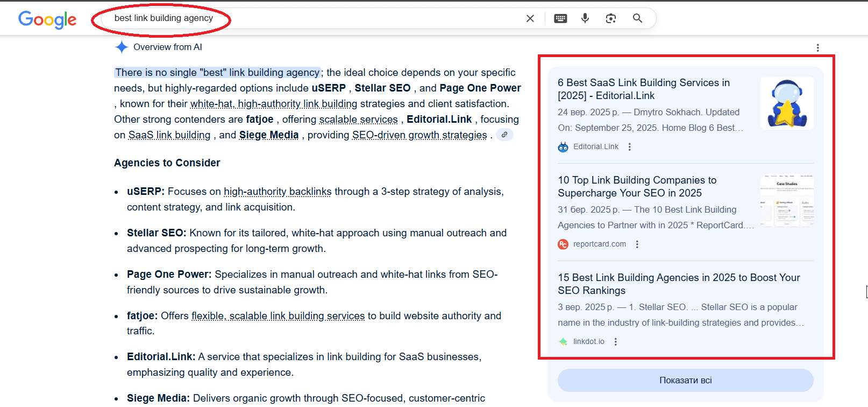The width and height of the screenshot is (868, 407).
Task: Click the Editorial.Link favicon icon
Action: pyautogui.click(x=563, y=147)
